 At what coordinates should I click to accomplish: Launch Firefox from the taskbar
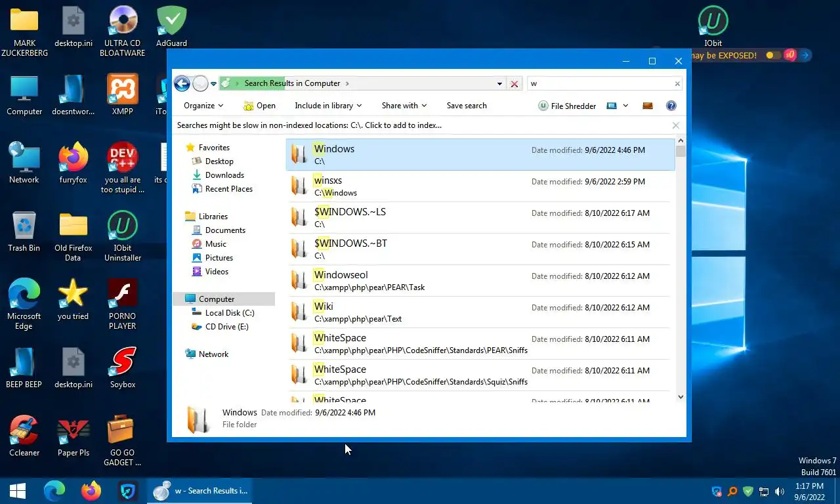pos(91,491)
